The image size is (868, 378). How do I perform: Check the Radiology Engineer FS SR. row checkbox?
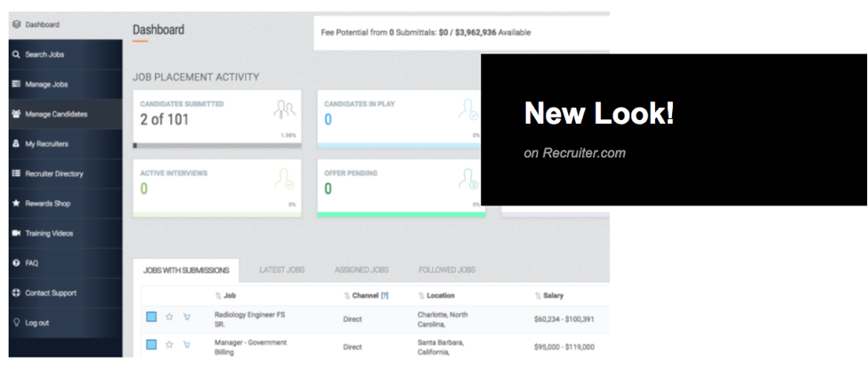pyautogui.click(x=150, y=317)
